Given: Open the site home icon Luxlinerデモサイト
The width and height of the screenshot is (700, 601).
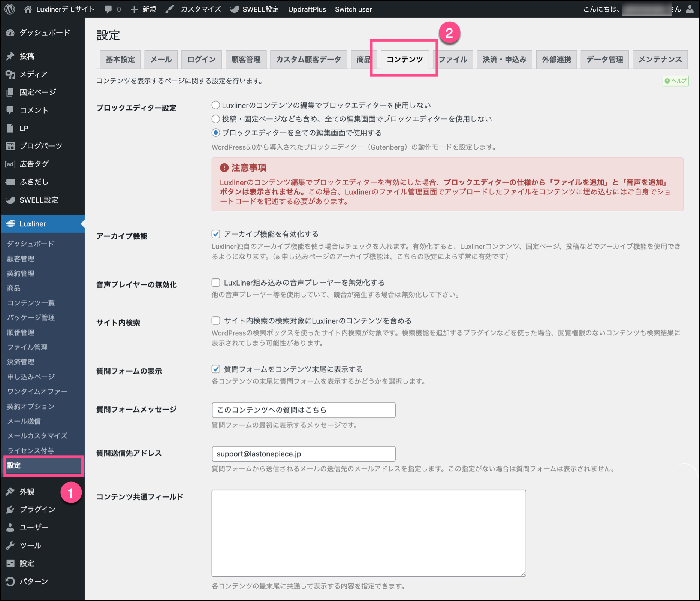Looking at the screenshot, I should tap(28, 9).
